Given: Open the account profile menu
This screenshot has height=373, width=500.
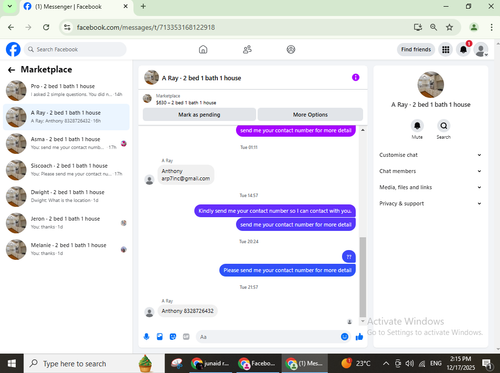Looking at the screenshot, I should click(481, 50).
